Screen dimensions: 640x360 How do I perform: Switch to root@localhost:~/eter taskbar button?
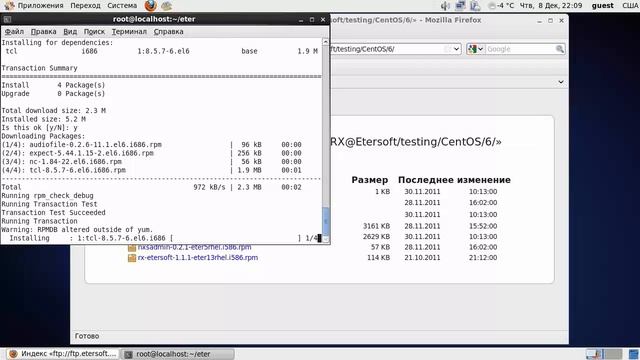click(178, 354)
